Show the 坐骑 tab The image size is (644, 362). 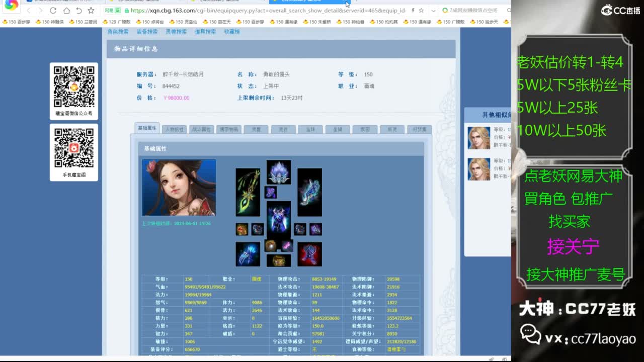point(338,129)
